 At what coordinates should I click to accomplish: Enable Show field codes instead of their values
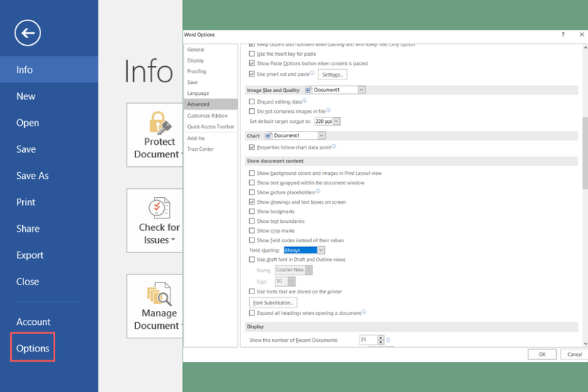(252, 240)
